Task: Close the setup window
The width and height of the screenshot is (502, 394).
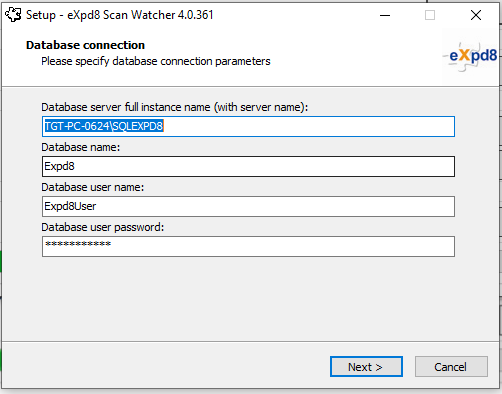Action: click(x=476, y=15)
